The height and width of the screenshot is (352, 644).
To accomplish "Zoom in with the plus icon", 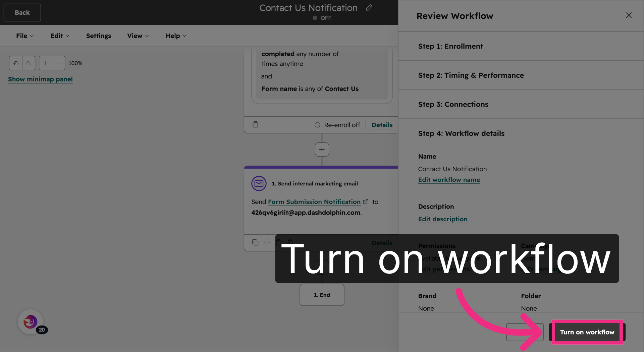I will (46, 63).
